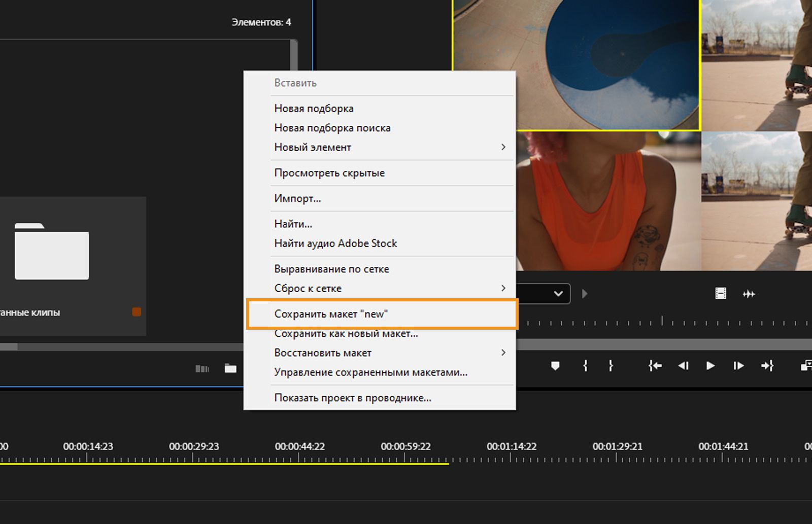Click the Add Marker icon
Viewport: 812px width, 524px height.
(555, 366)
